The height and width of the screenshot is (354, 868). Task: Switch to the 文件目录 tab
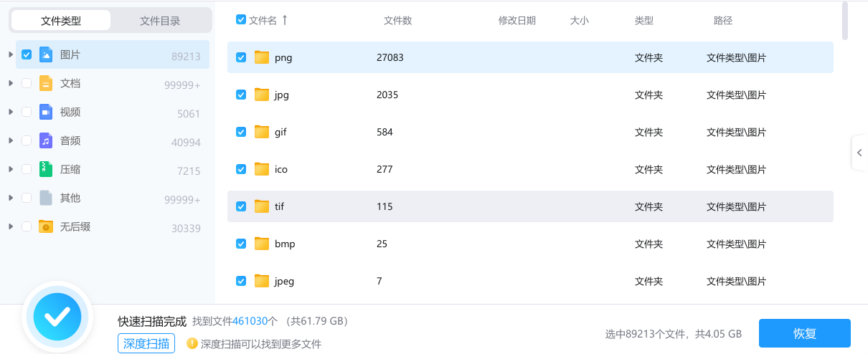tap(160, 21)
